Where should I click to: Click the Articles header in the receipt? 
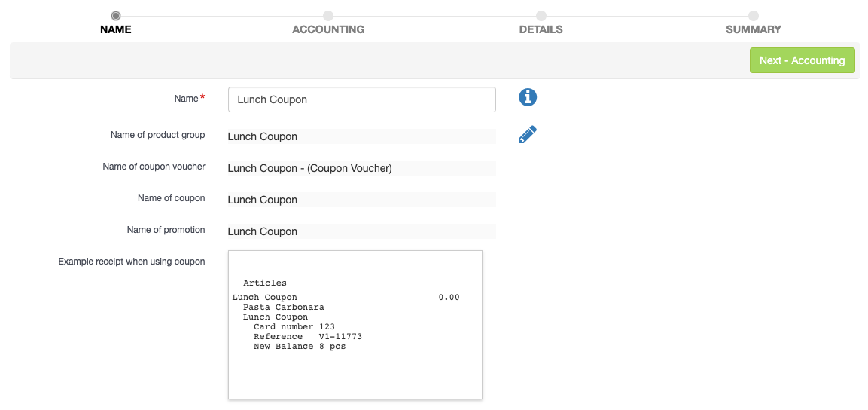click(265, 283)
